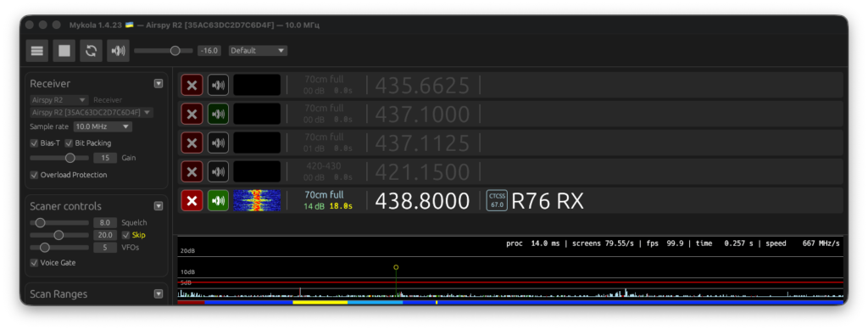Click the VFOs slider
The image size is (868, 330).
[x=59, y=248]
